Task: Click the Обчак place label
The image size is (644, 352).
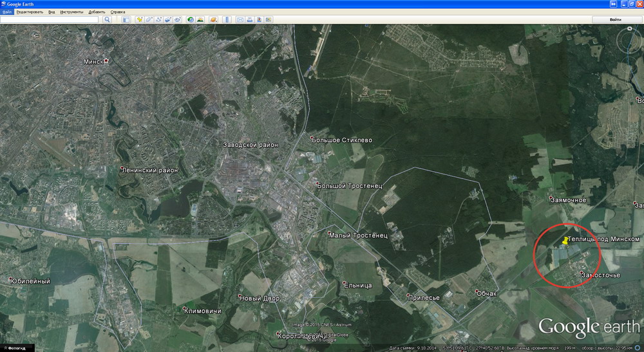Action: coord(487,293)
